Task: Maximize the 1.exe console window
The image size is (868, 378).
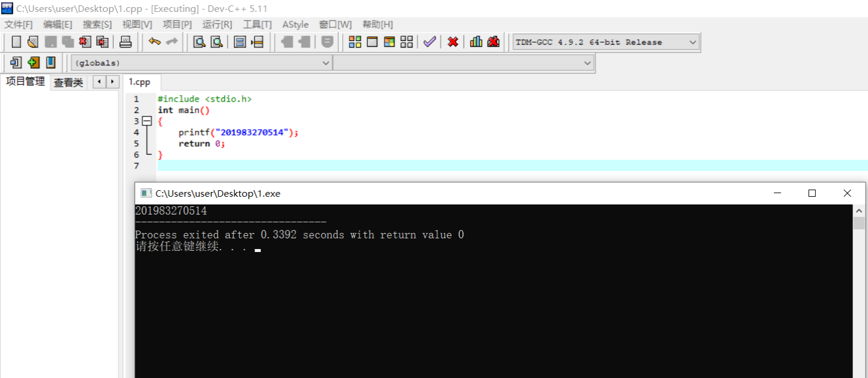Action: [811, 193]
